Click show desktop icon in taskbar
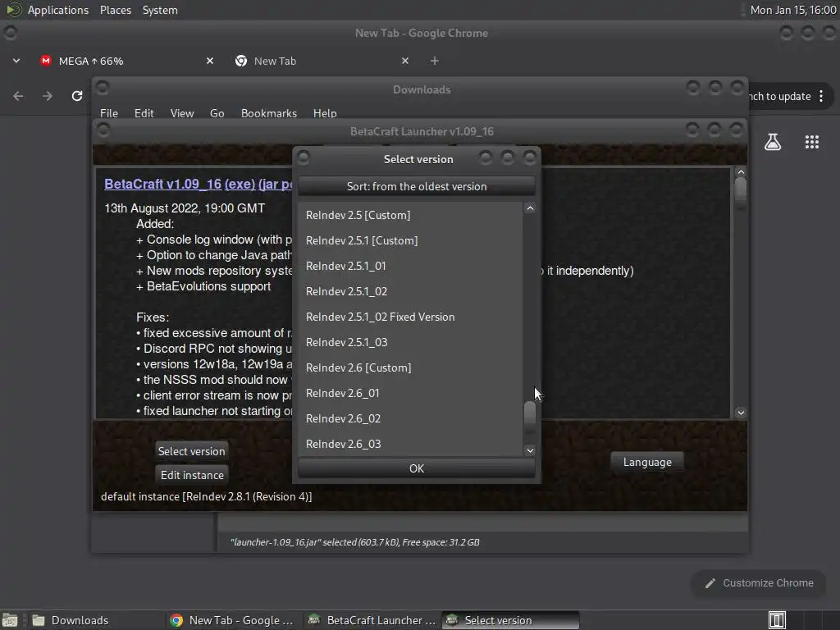This screenshot has width=840, height=630. [x=10, y=620]
